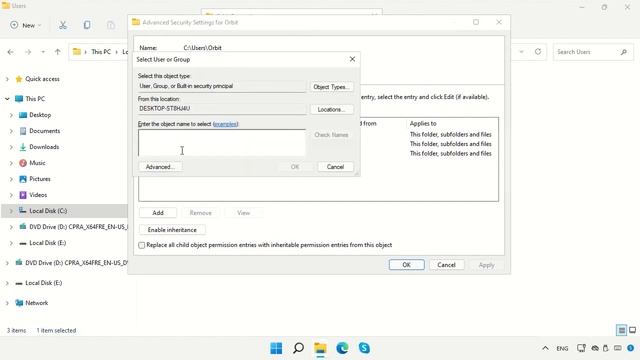Image resolution: width=640 pixels, height=360 pixels.
Task: Click ENG language indicator
Action: tap(562, 348)
